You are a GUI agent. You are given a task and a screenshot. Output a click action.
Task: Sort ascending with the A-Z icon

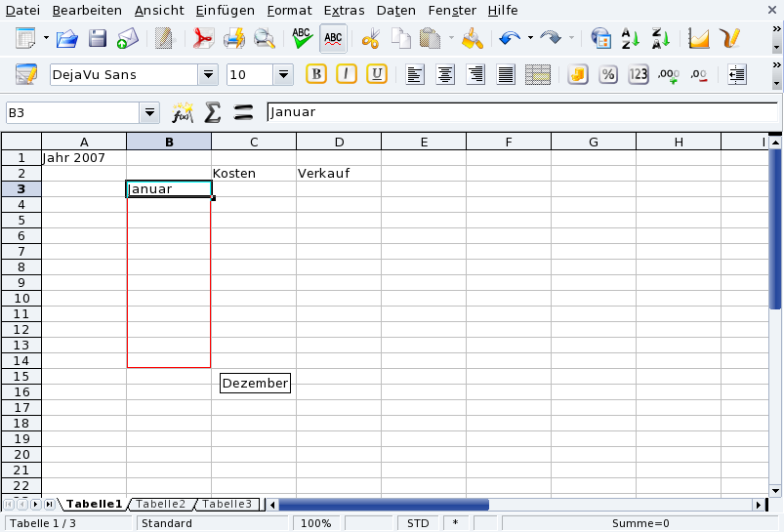(x=631, y=39)
